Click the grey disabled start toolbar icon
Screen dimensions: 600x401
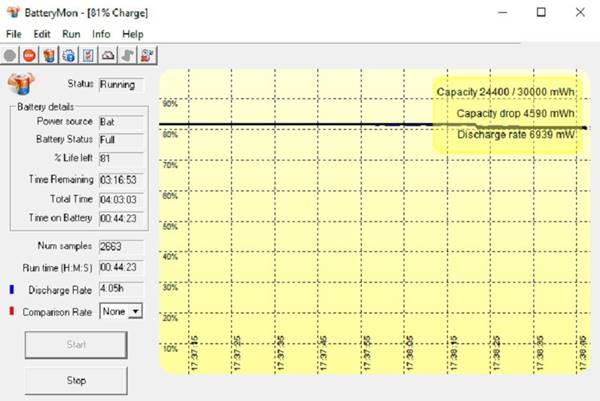[10, 56]
